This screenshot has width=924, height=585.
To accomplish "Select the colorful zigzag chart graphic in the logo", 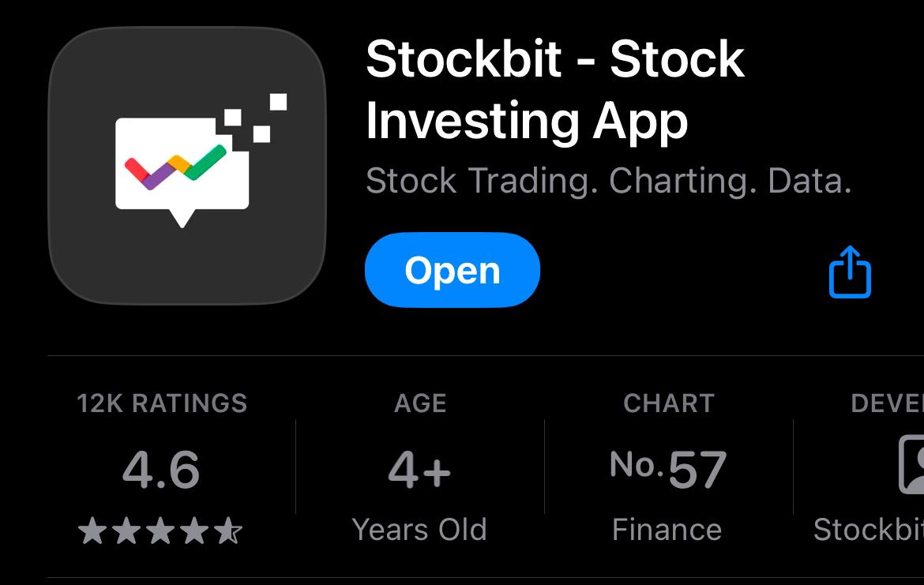I will pos(175,166).
